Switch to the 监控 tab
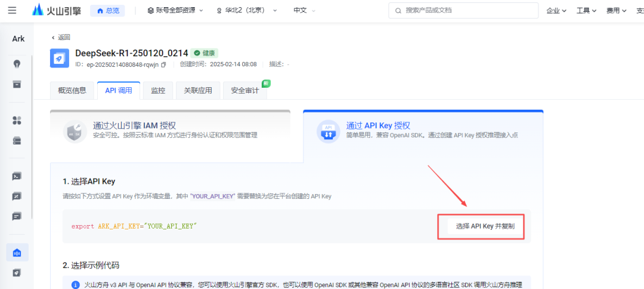The image size is (644, 289). pos(158,90)
